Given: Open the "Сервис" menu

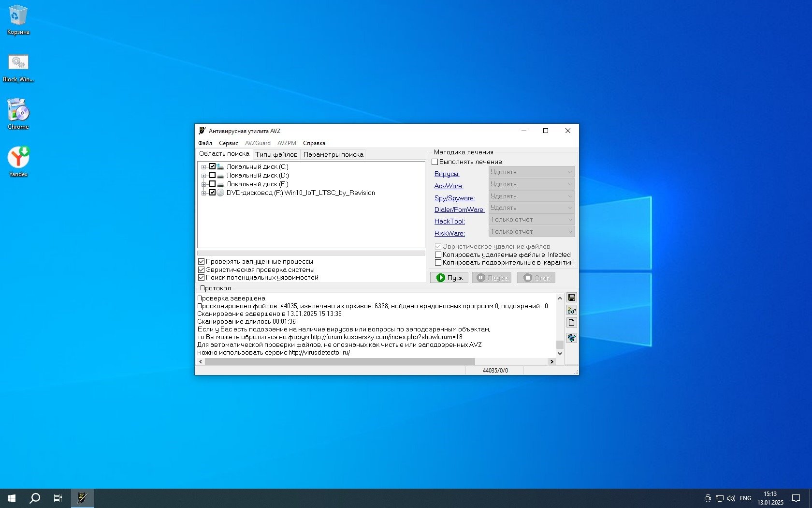Looking at the screenshot, I should tap(228, 143).
